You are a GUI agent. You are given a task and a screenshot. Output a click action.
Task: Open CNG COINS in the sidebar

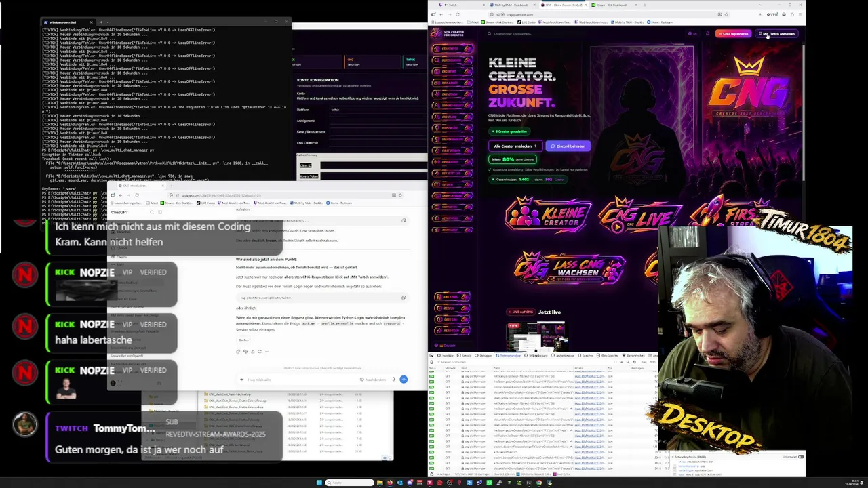(452, 297)
